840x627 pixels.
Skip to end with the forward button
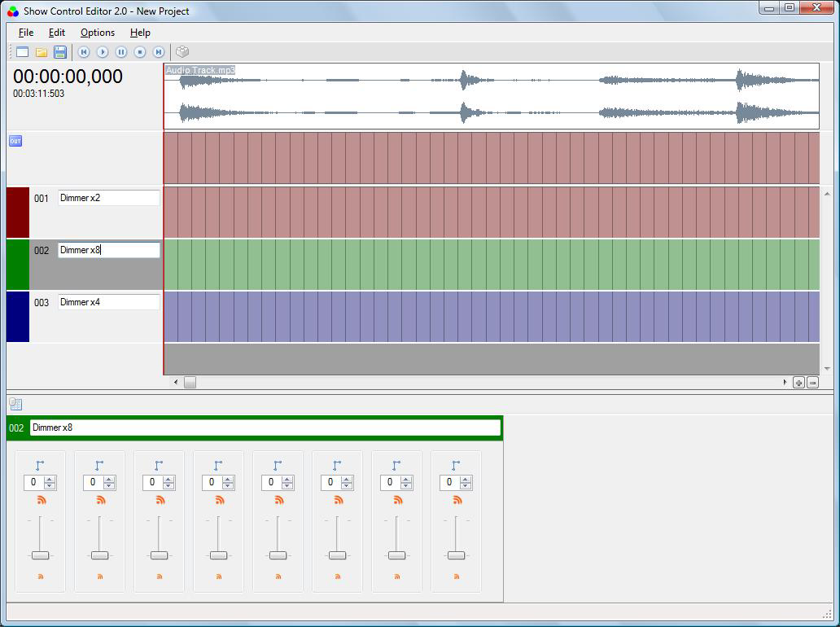tap(159, 52)
